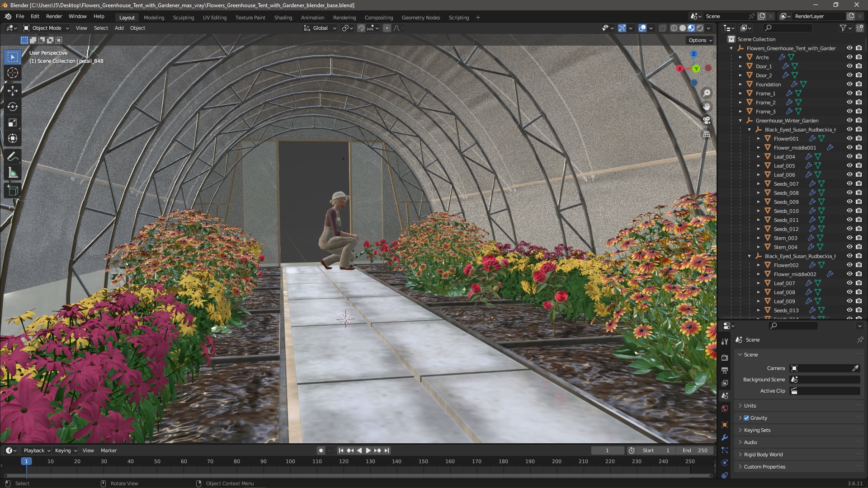This screenshot has height=488, width=868.
Task: Open the Add menu in viewport
Action: 119,28
